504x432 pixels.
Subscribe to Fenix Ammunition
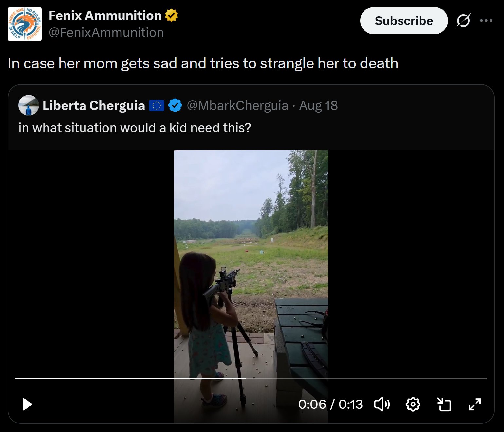pos(404,21)
